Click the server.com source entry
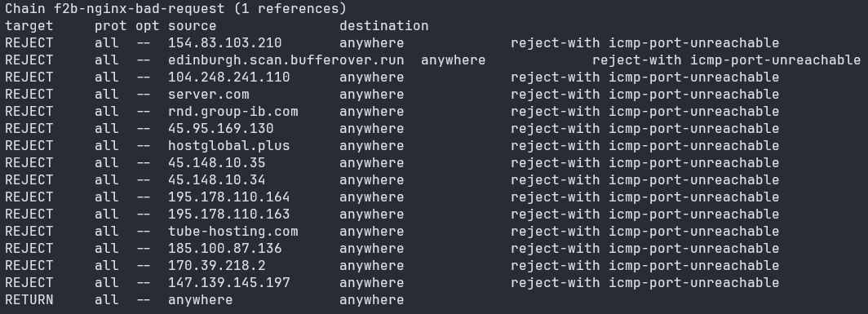 pos(209,95)
